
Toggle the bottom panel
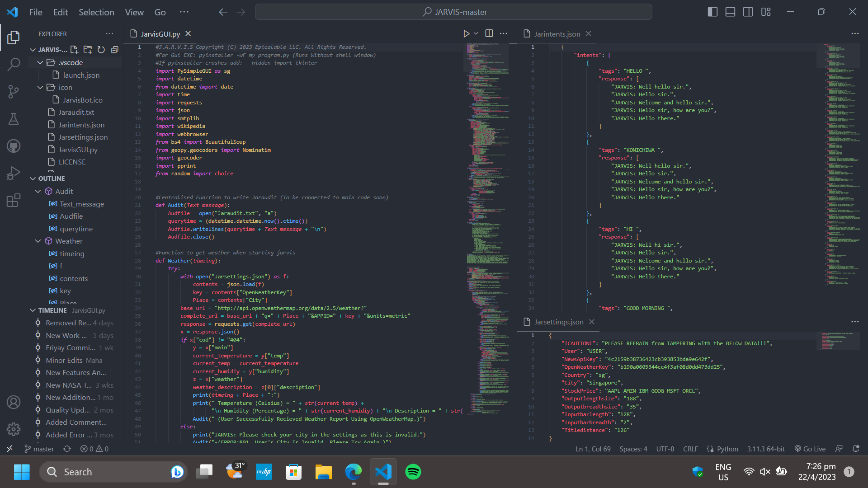pos(730,12)
